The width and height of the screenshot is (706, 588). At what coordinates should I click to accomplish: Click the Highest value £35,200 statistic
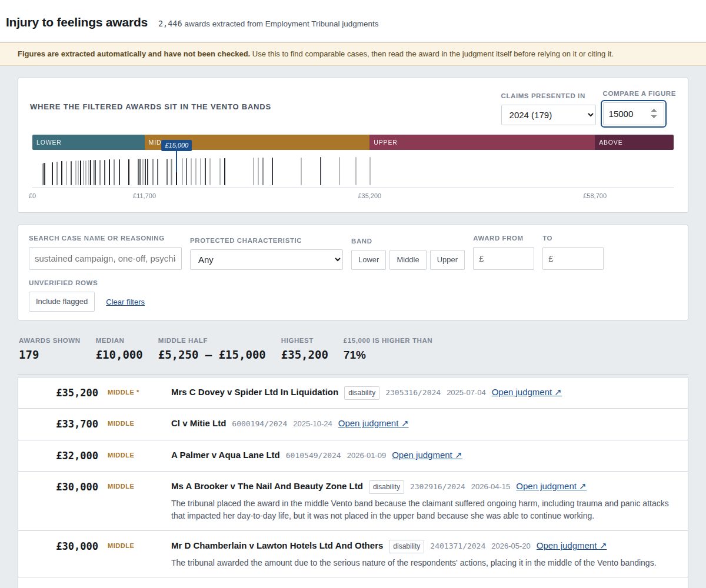pyautogui.click(x=305, y=355)
